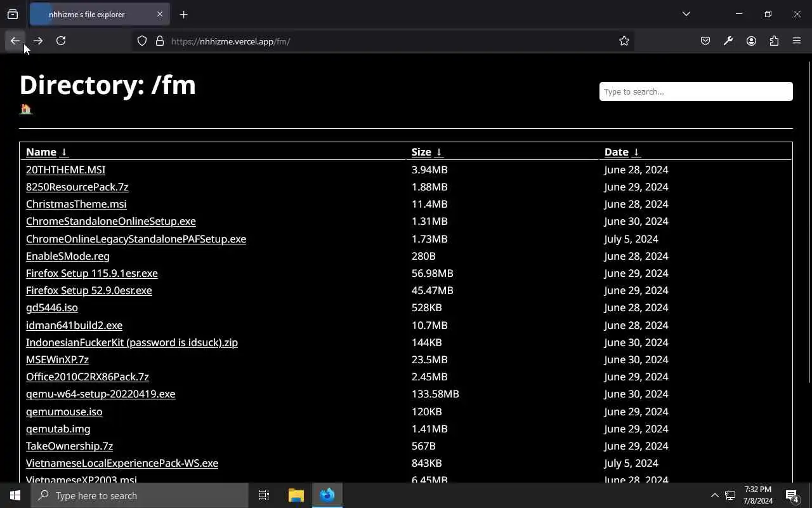Show hidden system tray icons
Image resolution: width=812 pixels, height=508 pixels.
714,495
